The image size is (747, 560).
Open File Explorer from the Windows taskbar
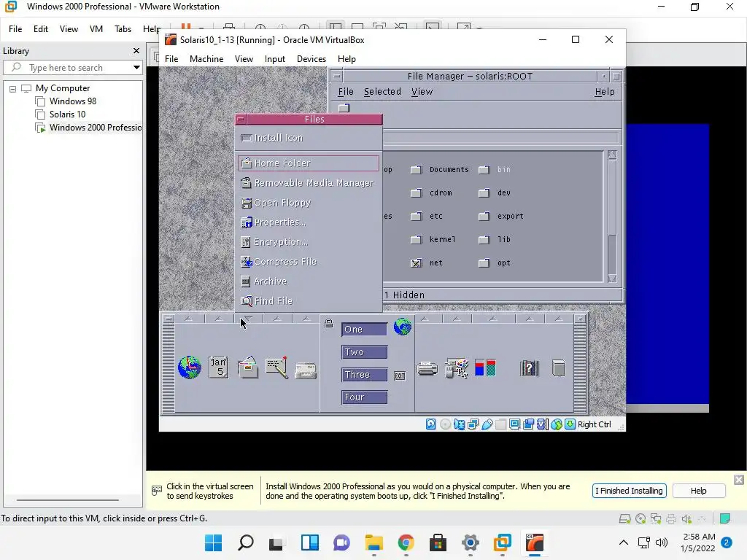point(374,542)
